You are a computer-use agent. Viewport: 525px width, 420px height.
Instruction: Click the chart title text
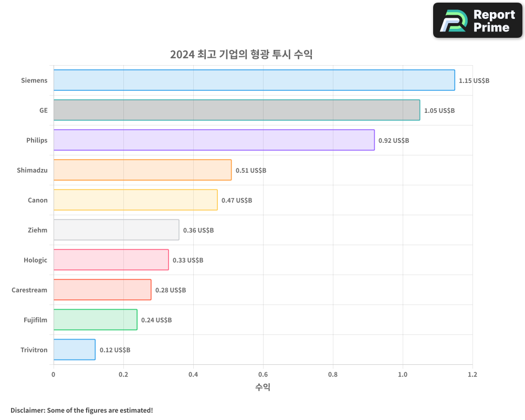241,54
